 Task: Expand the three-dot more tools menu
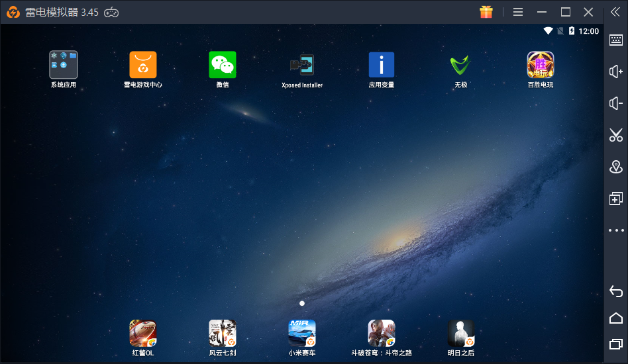(616, 230)
